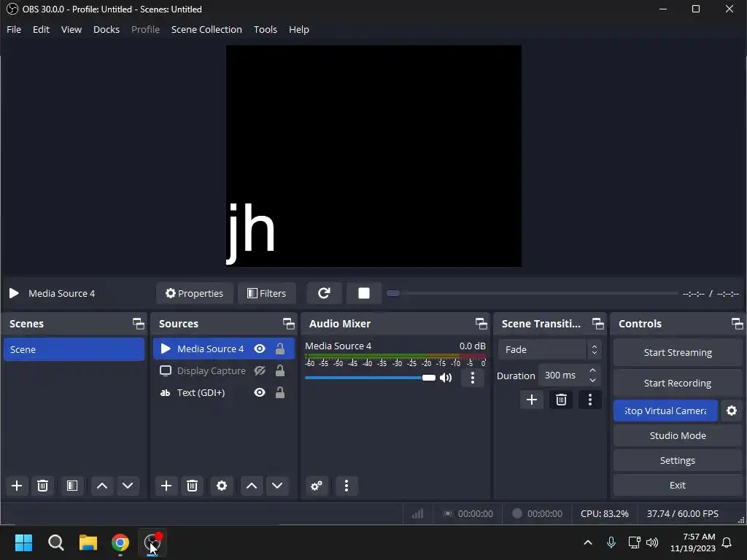Show hidden system tray icons

(x=588, y=542)
